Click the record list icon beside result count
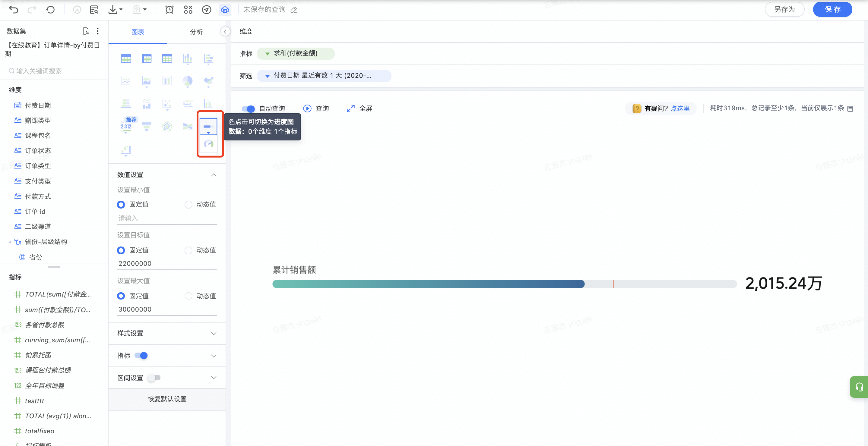 coord(850,108)
